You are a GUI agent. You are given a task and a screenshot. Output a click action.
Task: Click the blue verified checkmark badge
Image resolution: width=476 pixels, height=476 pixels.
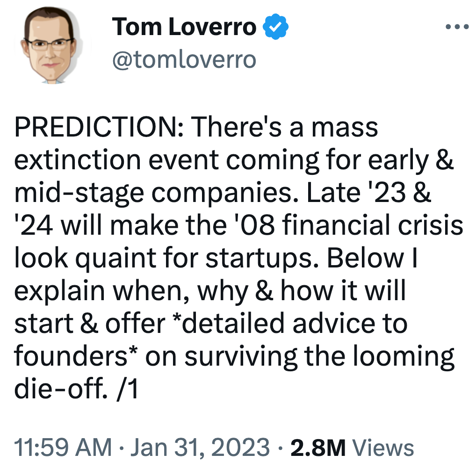(x=275, y=26)
